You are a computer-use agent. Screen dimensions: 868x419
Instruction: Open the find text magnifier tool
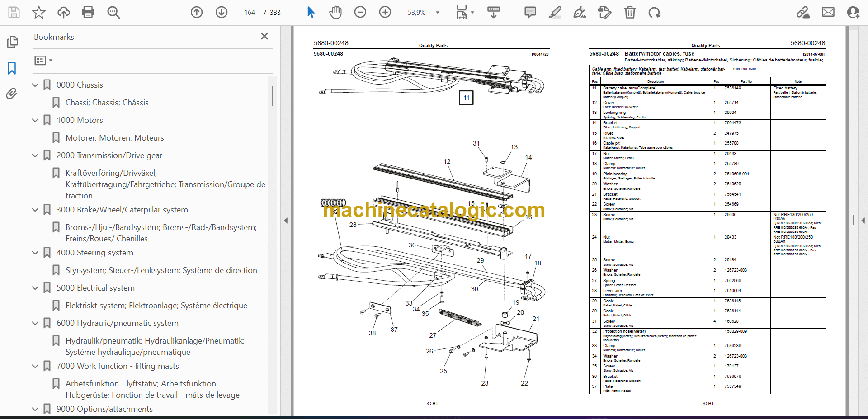[113, 12]
